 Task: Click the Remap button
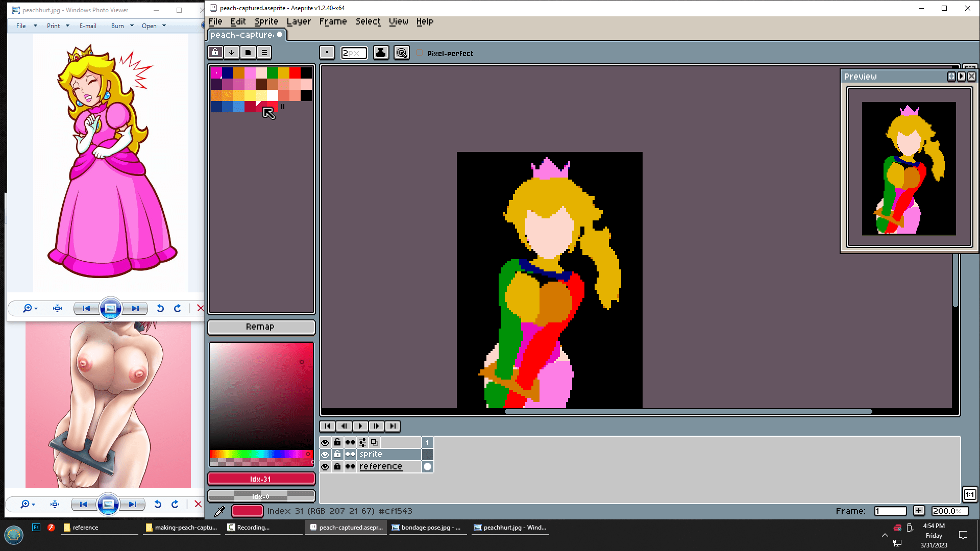[261, 327]
